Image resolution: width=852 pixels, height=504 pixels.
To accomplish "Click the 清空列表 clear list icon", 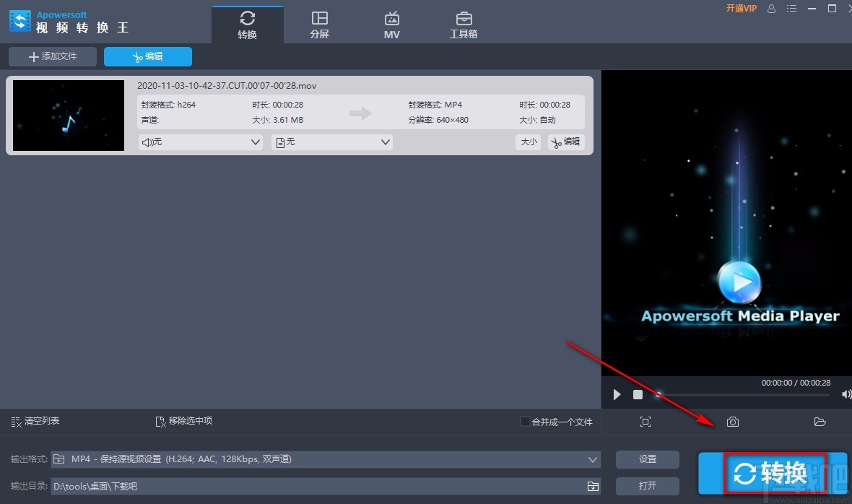I will [14, 420].
